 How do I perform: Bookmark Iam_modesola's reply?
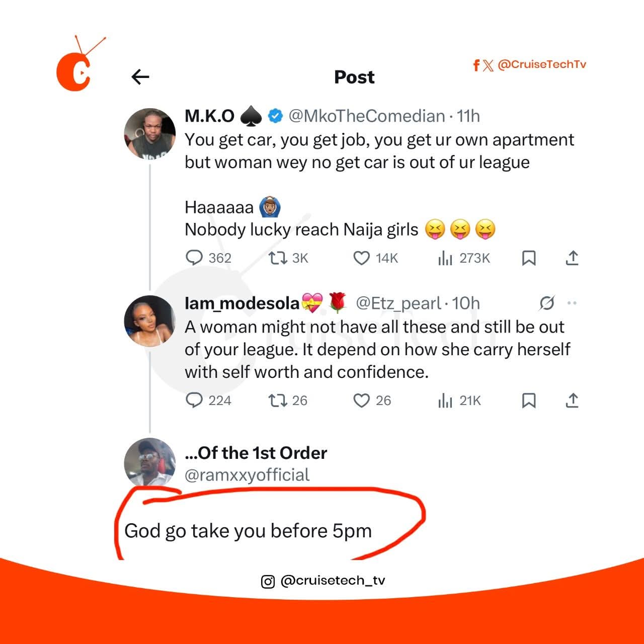tap(529, 400)
